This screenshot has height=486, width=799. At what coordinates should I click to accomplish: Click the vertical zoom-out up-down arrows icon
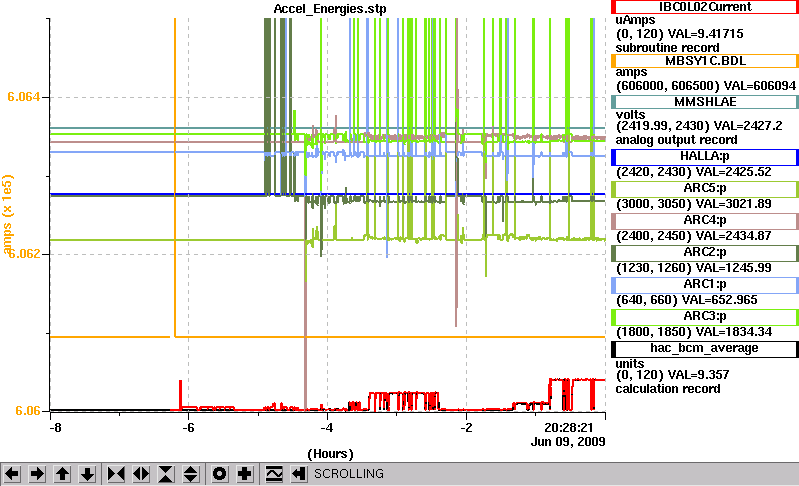click(x=191, y=474)
